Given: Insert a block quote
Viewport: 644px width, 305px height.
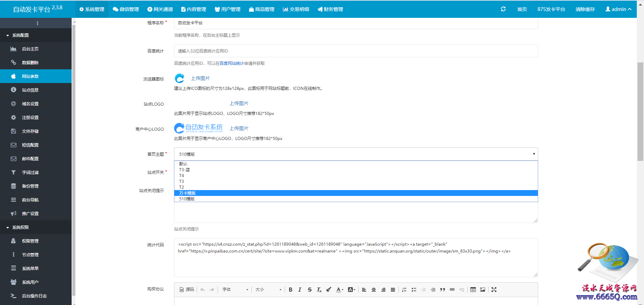Looking at the screenshot, I should 443,290.
